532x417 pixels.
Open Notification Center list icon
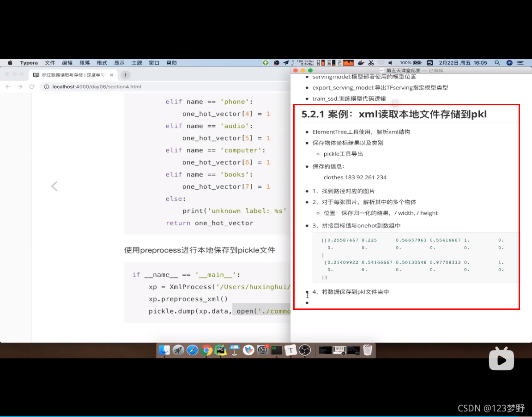(520, 63)
